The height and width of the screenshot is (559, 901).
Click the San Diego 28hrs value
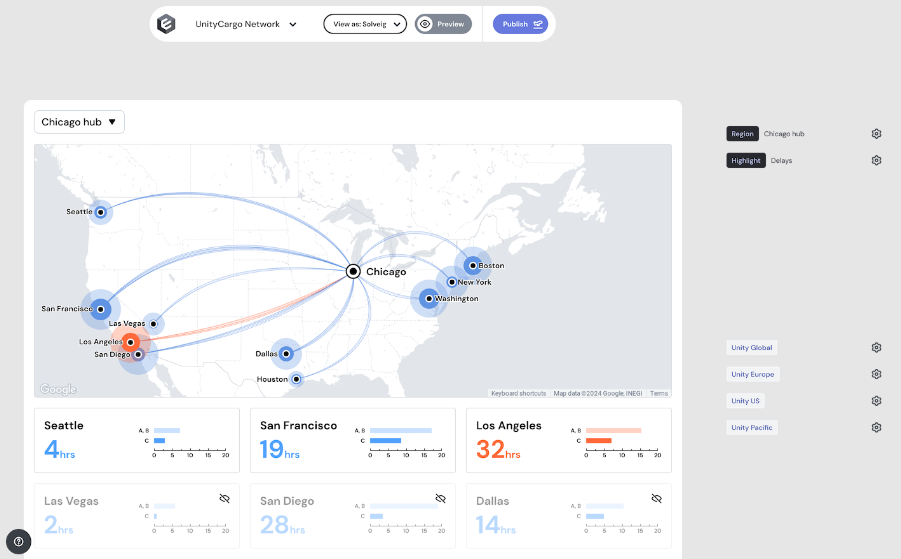coord(282,525)
